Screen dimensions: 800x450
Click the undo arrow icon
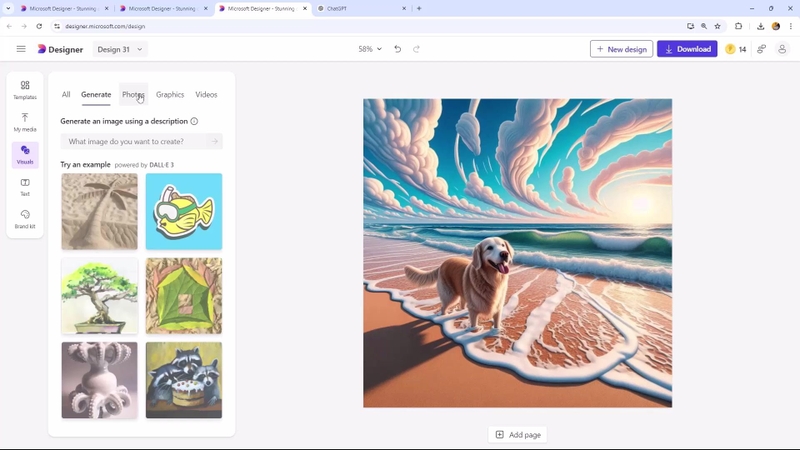397,49
